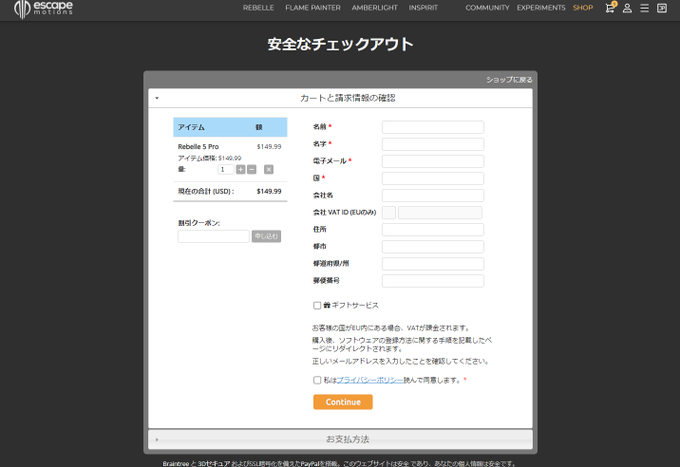Screen dimensions: 680x467
Task: Tick the ギフトサービス checkbox
Action: coord(317,306)
